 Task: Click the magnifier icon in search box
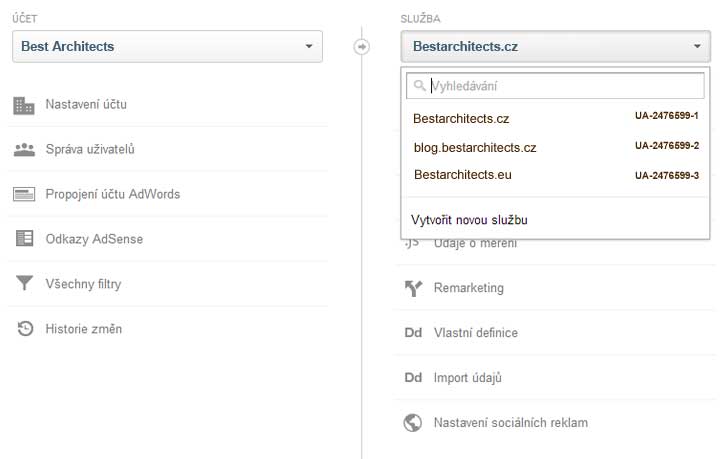[x=419, y=86]
